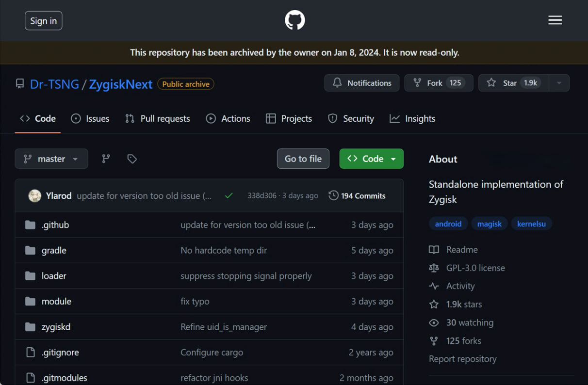Click Ylarod's avatar thumbnail
Image resolution: width=588 pixels, height=385 pixels.
[x=34, y=196]
